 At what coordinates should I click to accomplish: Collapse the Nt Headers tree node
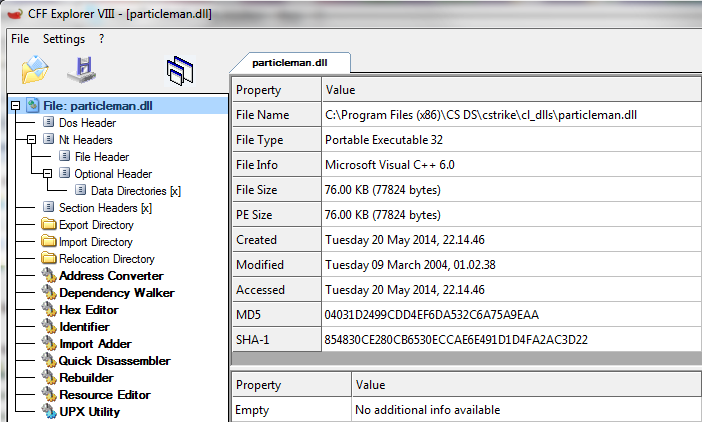pos(31,140)
